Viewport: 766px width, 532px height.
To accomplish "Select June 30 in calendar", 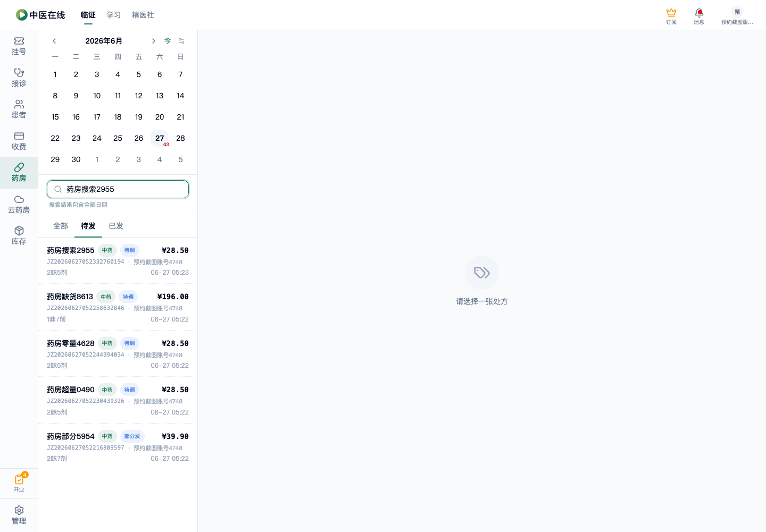I will [76, 159].
